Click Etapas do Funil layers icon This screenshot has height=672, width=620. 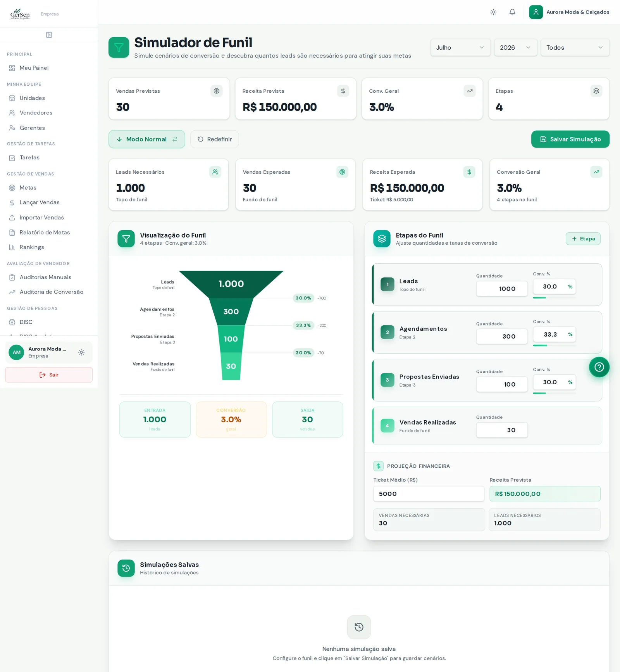coord(382,239)
